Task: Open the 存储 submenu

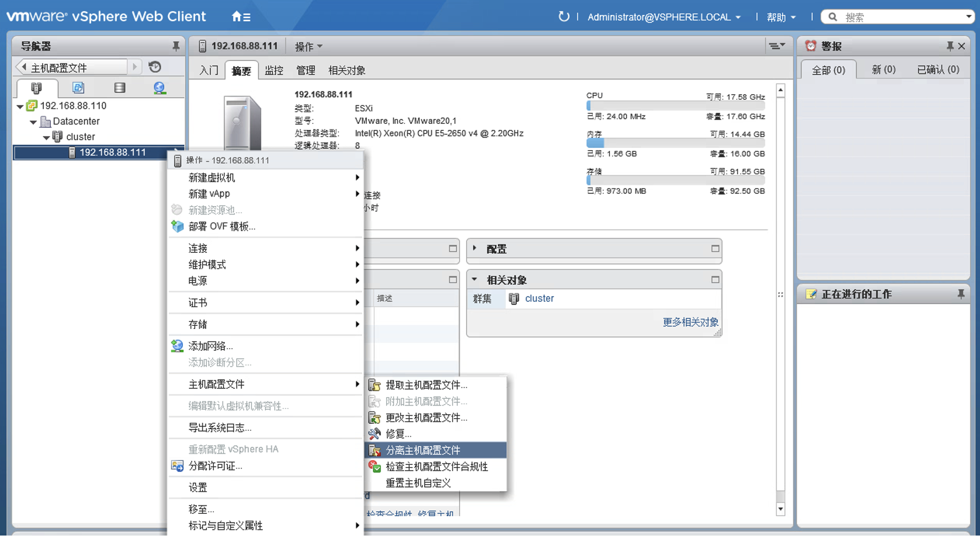Action: click(x=265, y=324)
